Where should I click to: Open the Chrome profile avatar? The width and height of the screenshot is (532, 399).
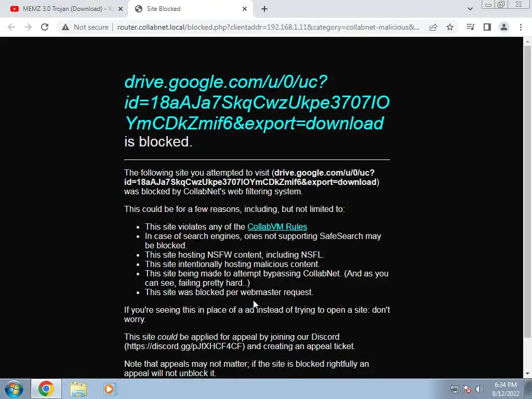pyautogui.click(x=504, y=27)
